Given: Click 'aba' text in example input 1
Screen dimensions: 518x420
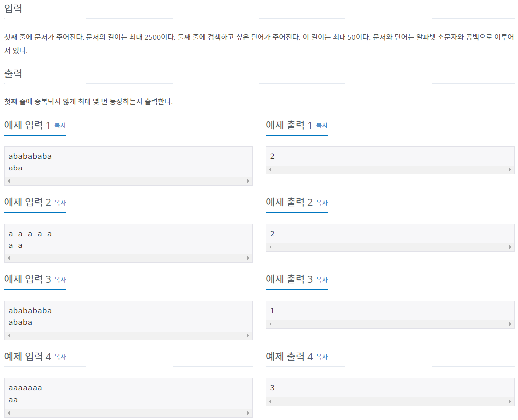Looking at the screenshot, I should coord(15,168).
